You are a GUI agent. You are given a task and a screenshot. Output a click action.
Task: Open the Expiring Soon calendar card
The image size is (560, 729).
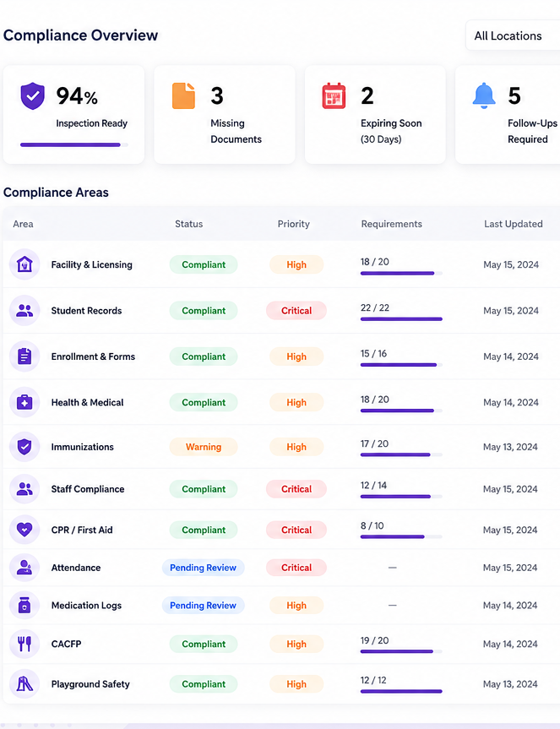click(x=375, y=114)
